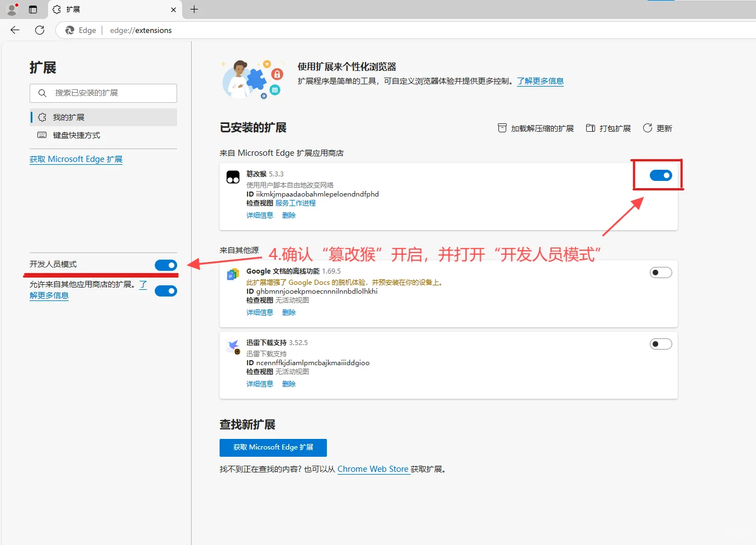Click the Google 文档 extension icon
The height and width of the screenshot is (545, 756).
click(233, 274)
